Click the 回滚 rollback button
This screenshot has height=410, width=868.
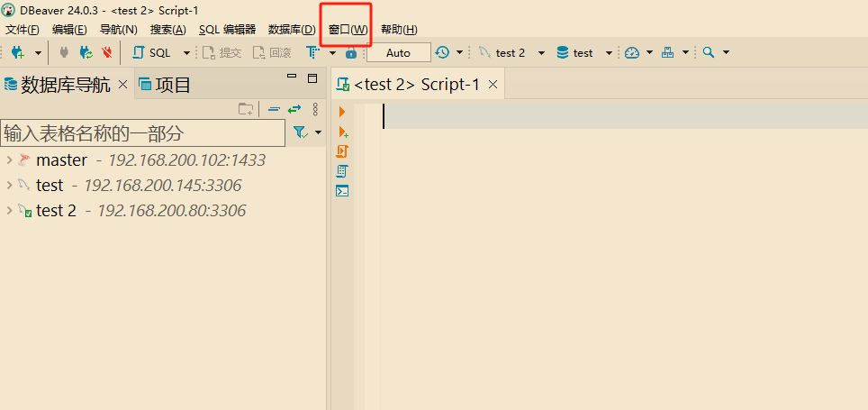272,52
